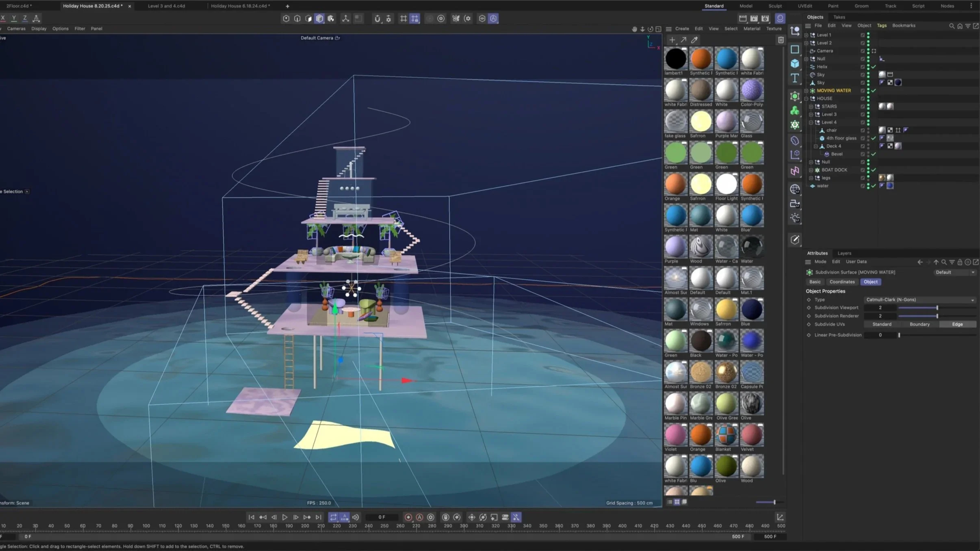Toggle the Helix enable checkmark
Screen dimensions: 980x551
click(x=874, y=67)
